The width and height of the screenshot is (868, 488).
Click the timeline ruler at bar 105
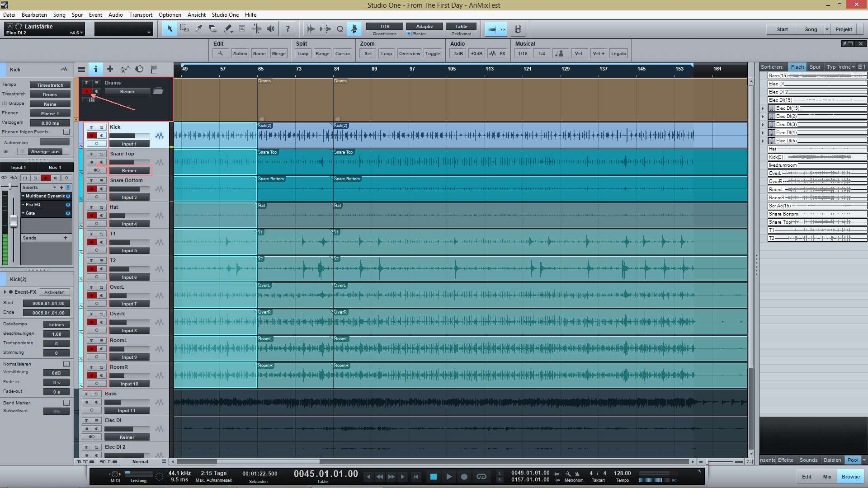point(452,69)
